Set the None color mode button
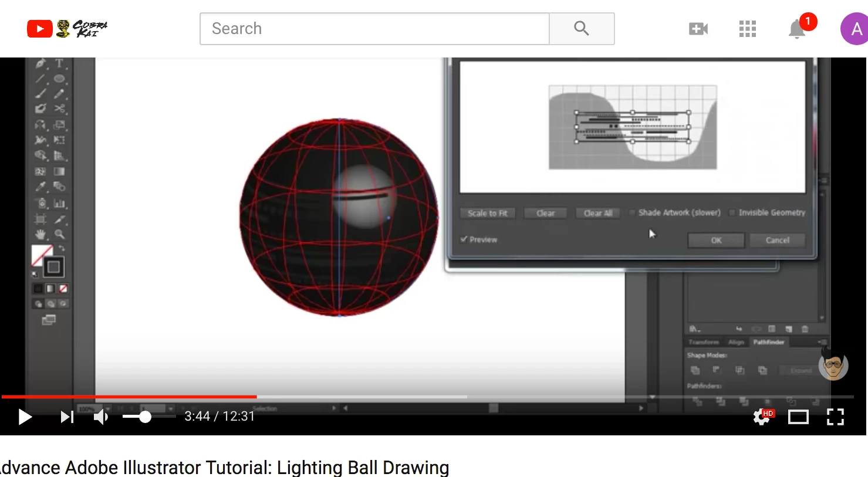This screenshot has height=477, width=868. click(63, 289)
